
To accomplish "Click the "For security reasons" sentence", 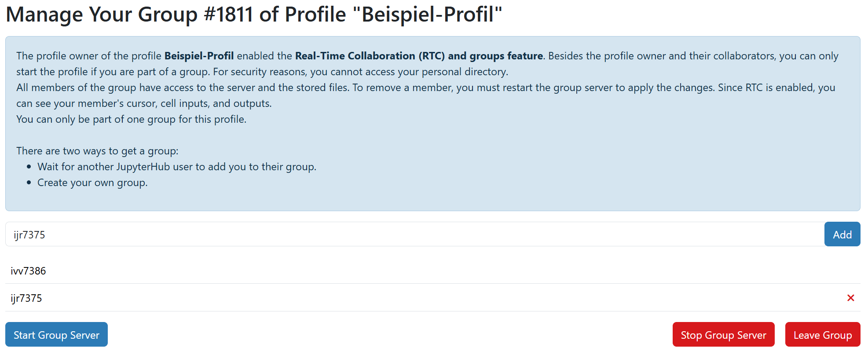I will click(360, 72).
